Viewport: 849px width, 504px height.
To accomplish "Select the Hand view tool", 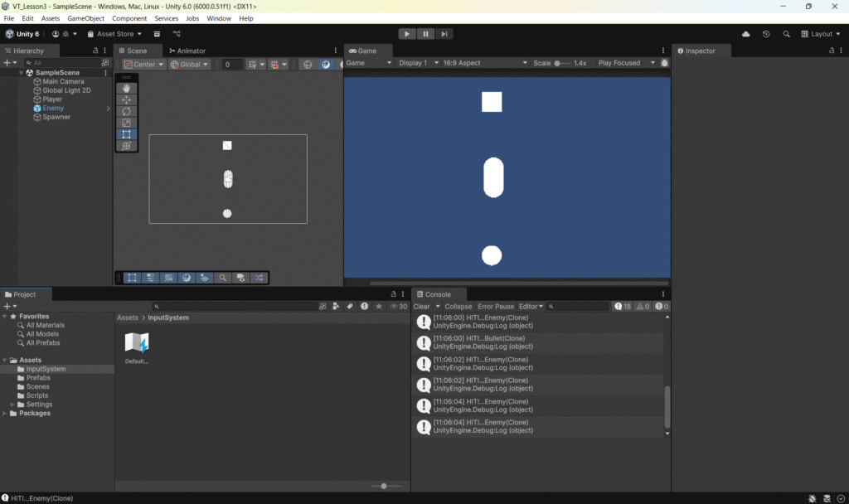I will click(x=127, y=88).
